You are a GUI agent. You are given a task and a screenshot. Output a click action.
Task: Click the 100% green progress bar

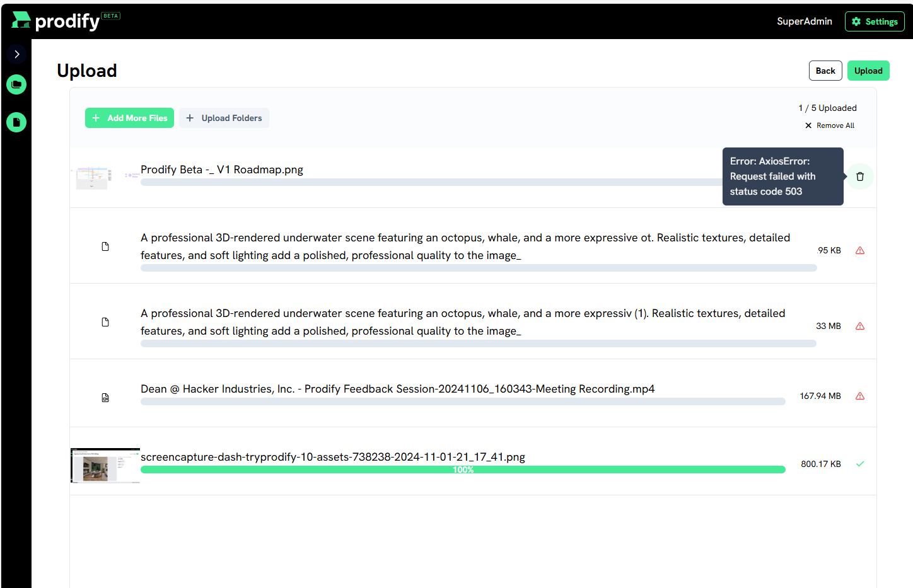click(x=463, y=470)
